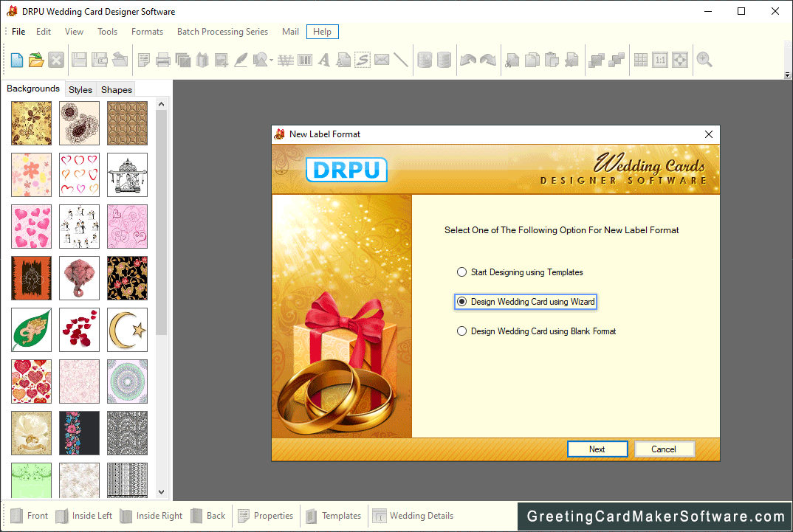Select the outlined hearts background thumbnail

pyautogui.click(x=80, y=175)
